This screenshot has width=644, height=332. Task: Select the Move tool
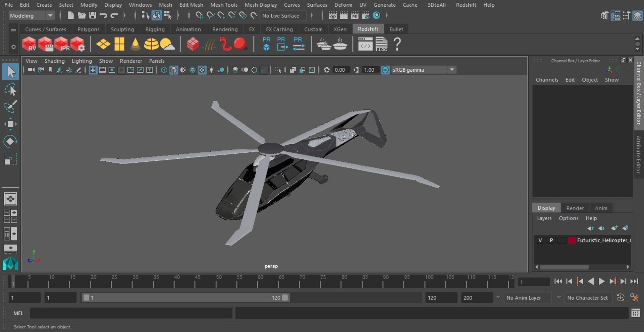coord(10,124)
